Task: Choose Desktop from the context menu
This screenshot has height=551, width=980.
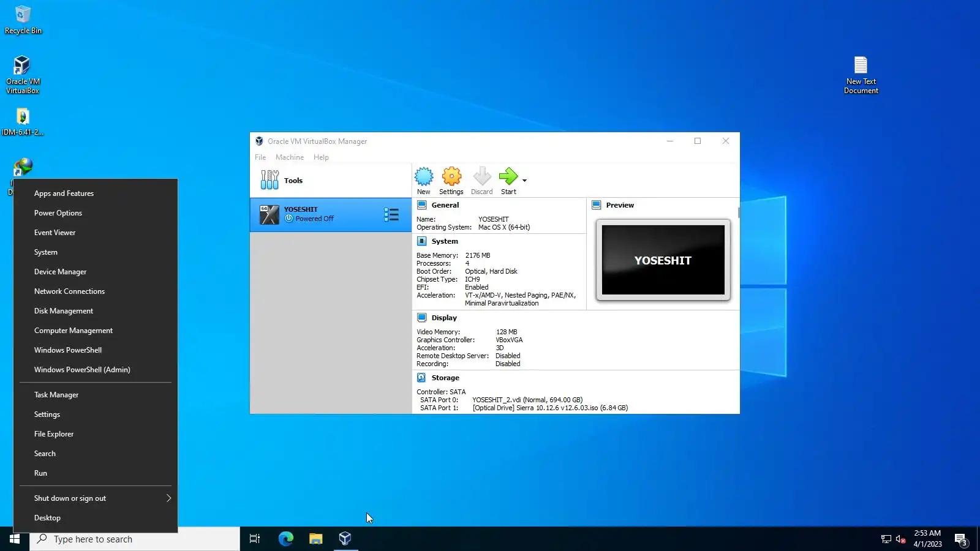Action: [96, 518]
